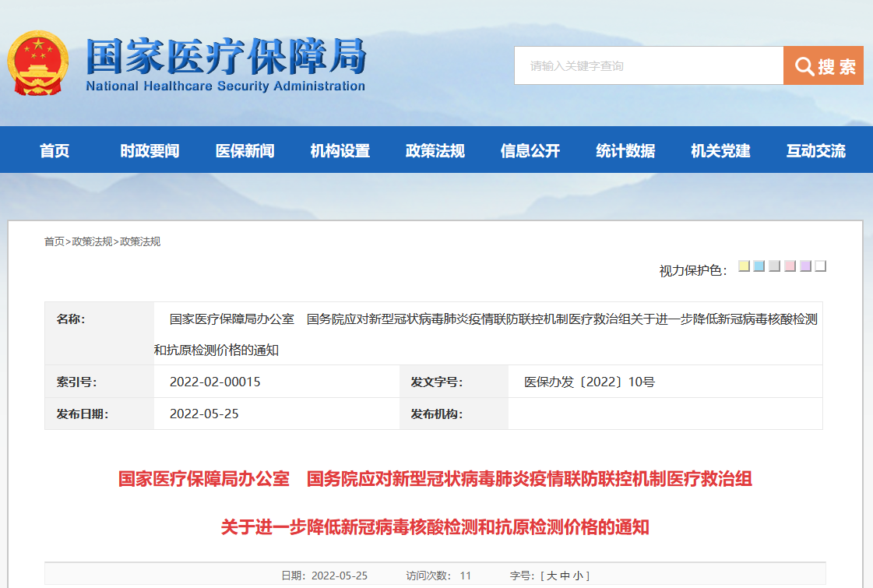Click the 视力保护色 label
873x588 pixels.
coord(693,270)
